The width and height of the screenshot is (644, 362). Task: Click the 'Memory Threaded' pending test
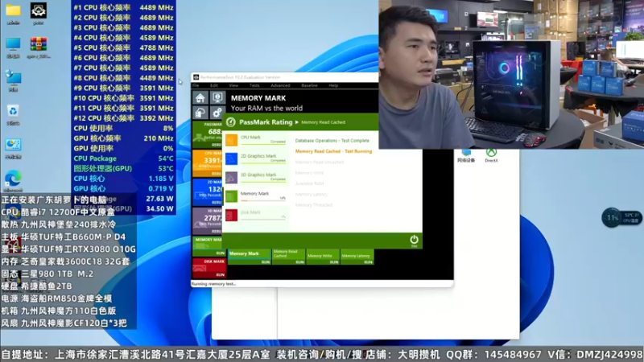coord(313,205)
